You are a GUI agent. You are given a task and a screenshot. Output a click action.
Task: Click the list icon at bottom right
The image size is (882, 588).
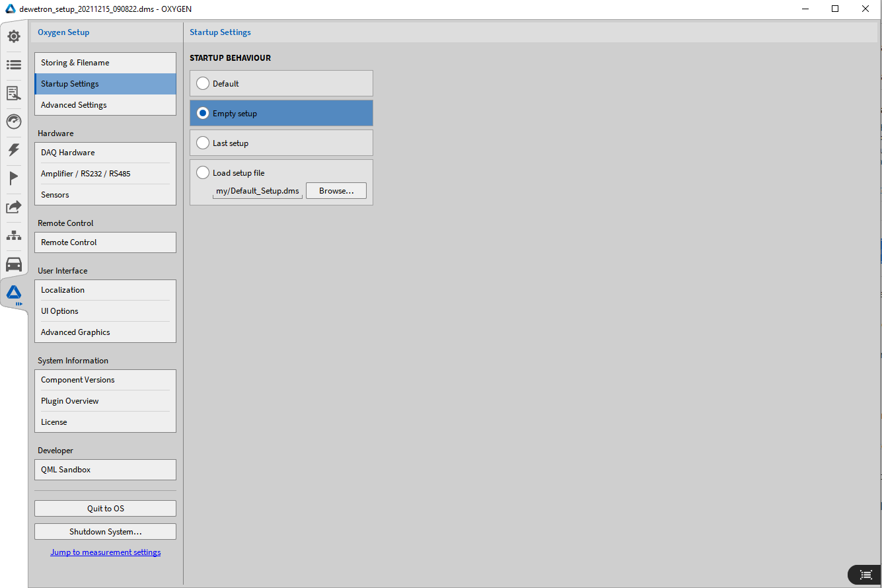(865, 575)
